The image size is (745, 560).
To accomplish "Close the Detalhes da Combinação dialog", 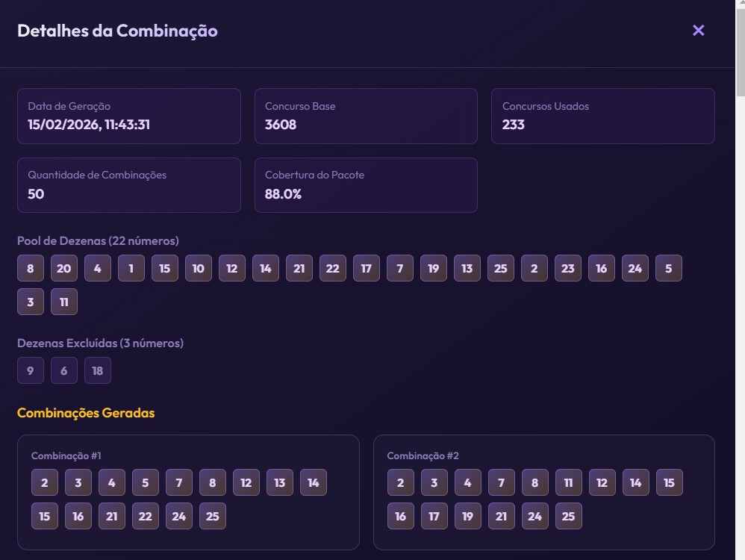I will (x=698, y=31).
